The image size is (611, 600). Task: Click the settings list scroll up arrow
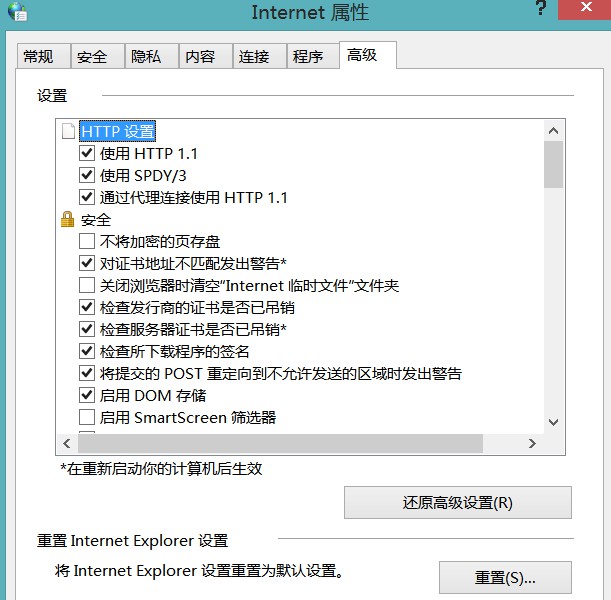tap(553, 131)
